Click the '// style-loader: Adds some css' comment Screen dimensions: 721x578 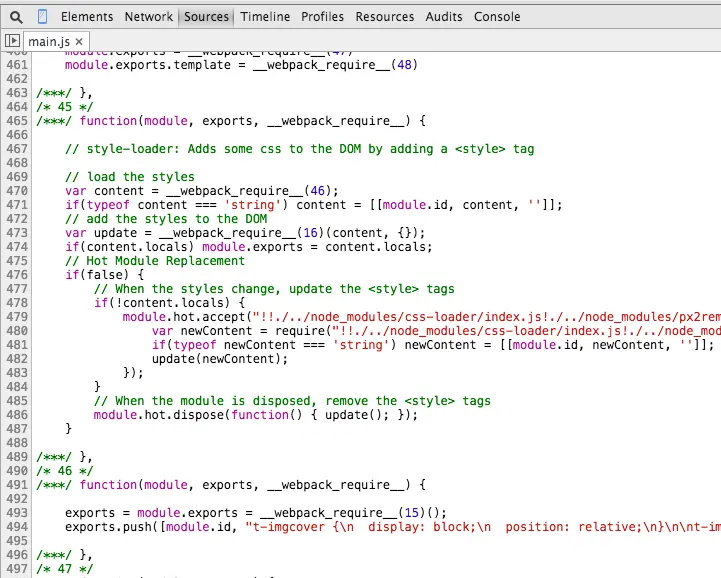click(x=299, y=149)
